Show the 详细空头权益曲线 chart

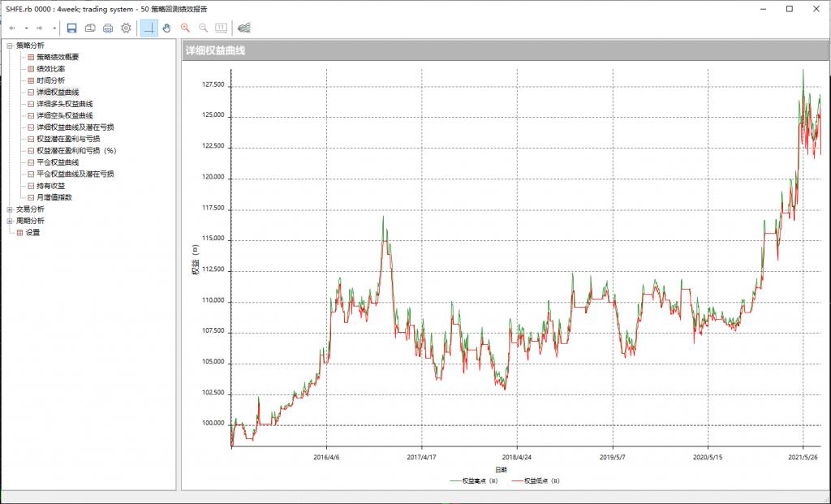65,115
